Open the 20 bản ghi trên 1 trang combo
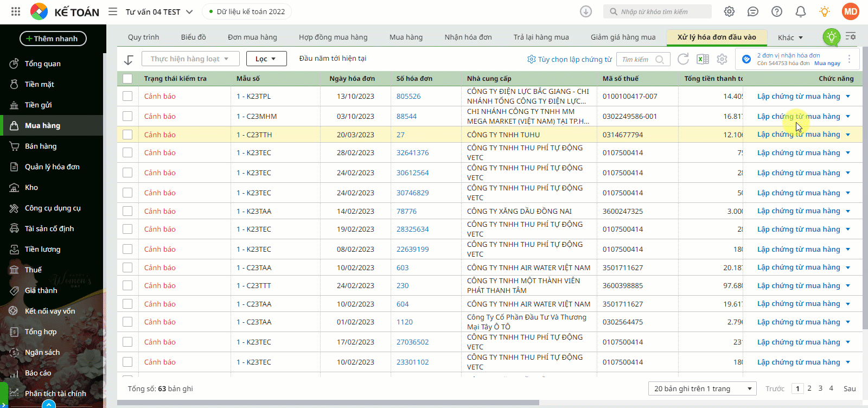 pyautogui.click(x=702, y=388)
